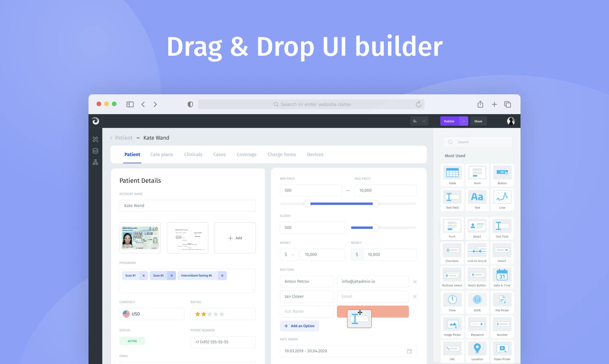
Task: Select the Time component
Action: pos(452,303)
